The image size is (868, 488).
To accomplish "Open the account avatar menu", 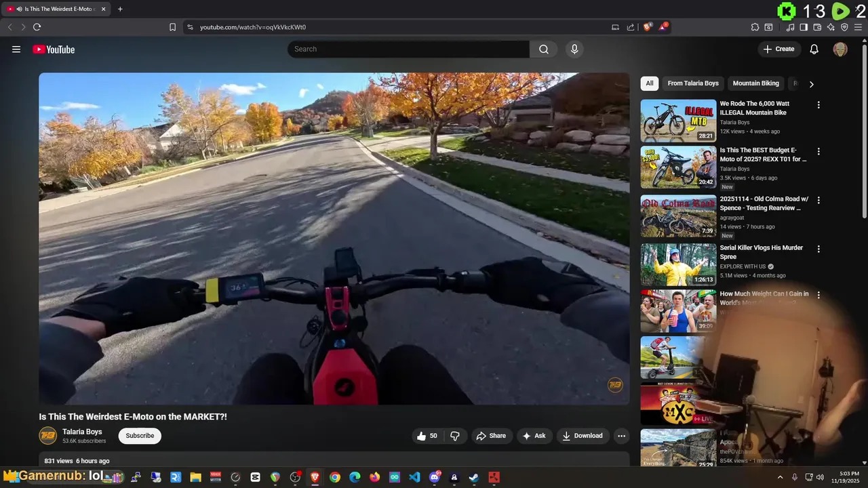I will [x=840, y=49].
